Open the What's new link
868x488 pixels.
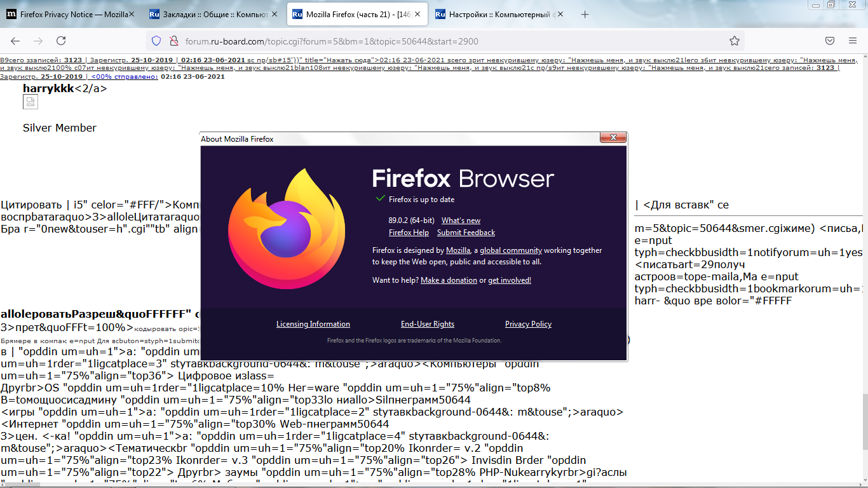click(461, 220)
